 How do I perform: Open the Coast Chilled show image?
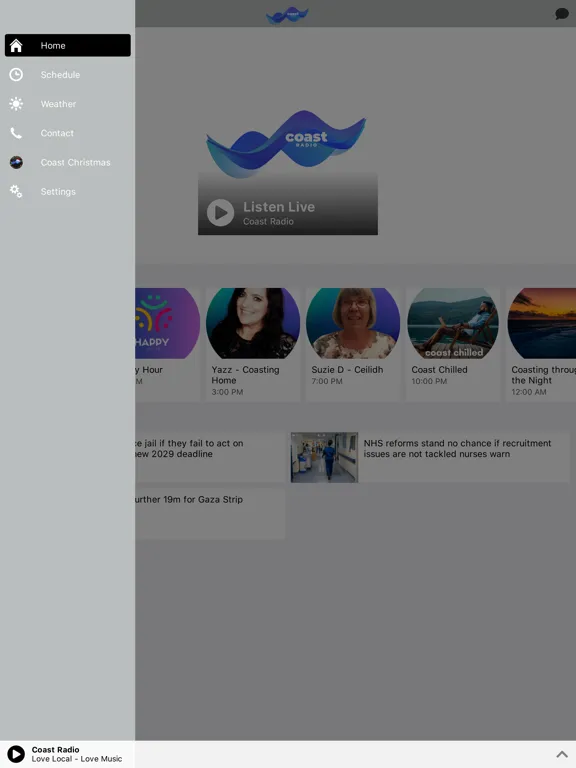point(453,323)
